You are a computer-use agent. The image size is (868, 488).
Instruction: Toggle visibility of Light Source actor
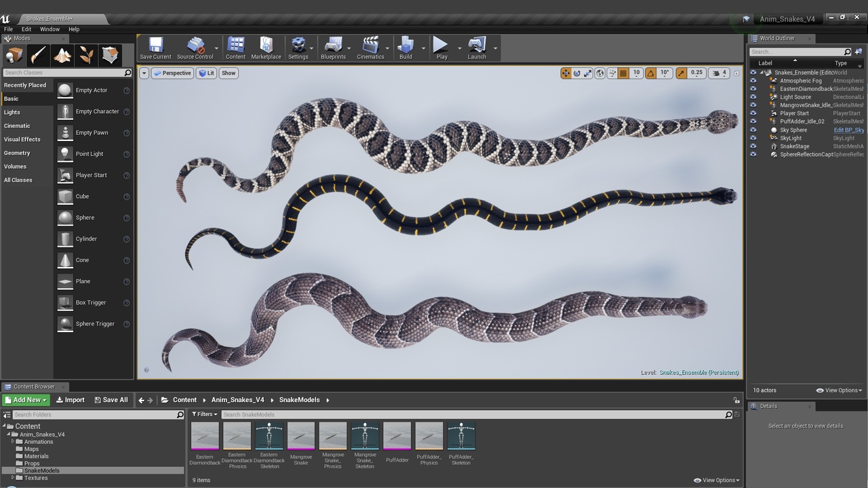point(753,97)
